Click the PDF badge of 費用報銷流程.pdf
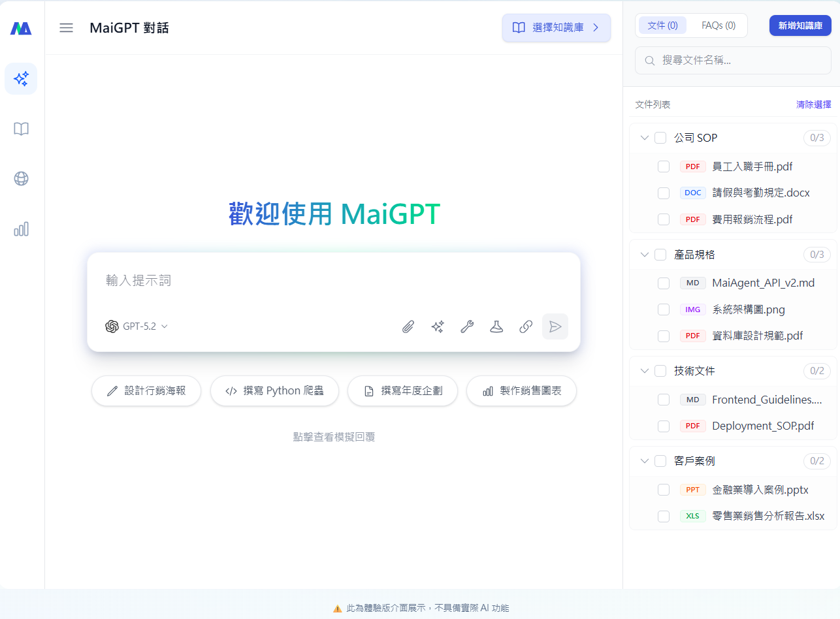Image resolution: width=840 pixels, height=619 pixels. click(x=693, y=219)
